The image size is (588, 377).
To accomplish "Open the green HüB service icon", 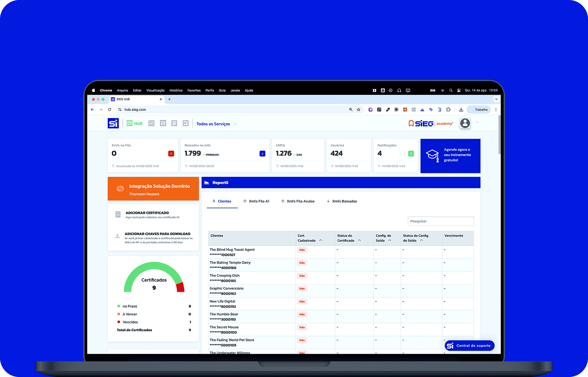I will [134, 123].
